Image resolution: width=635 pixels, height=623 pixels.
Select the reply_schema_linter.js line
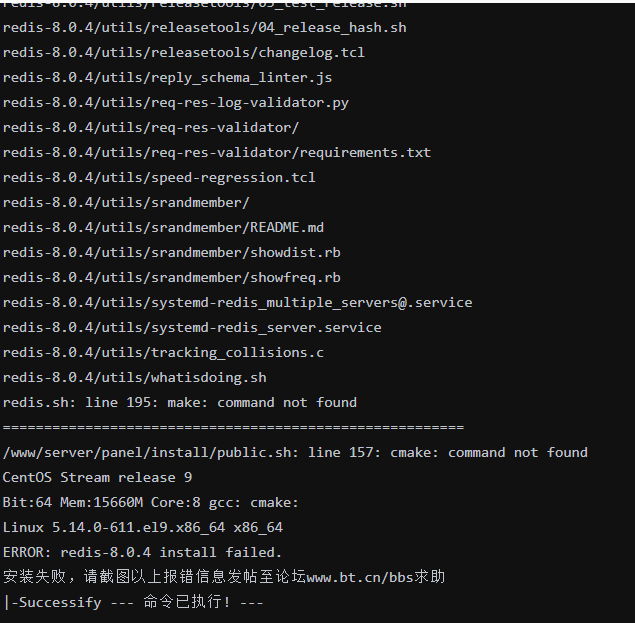coord(167,77)
